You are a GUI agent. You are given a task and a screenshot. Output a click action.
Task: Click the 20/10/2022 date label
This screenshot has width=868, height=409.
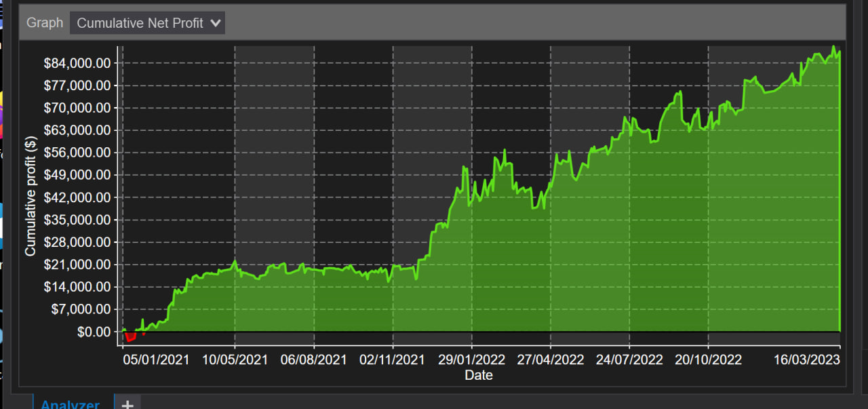708,359
